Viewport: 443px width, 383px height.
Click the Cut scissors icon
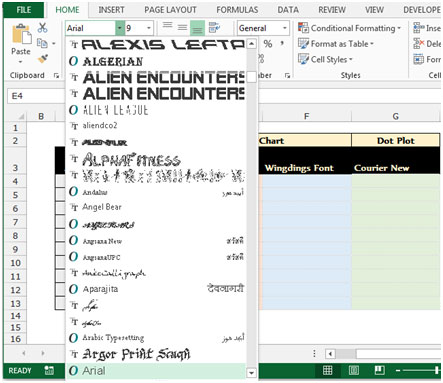click(x=42, y=27)
